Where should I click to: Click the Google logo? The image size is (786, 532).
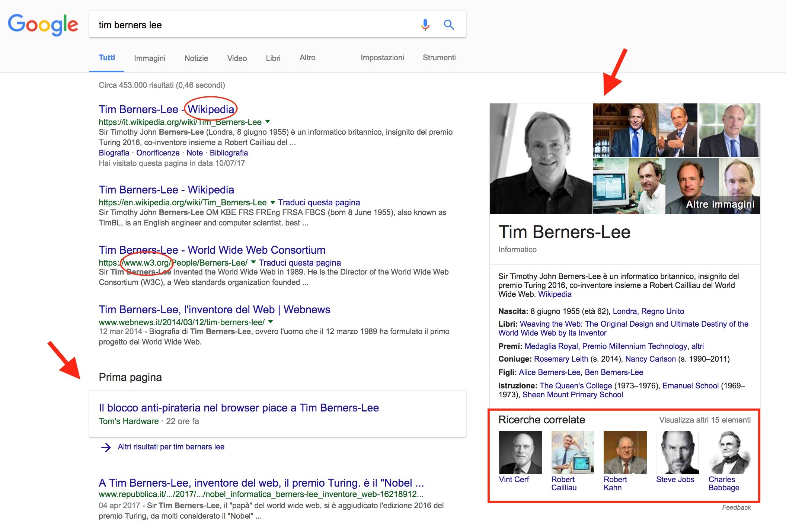[x=43, y=25]
